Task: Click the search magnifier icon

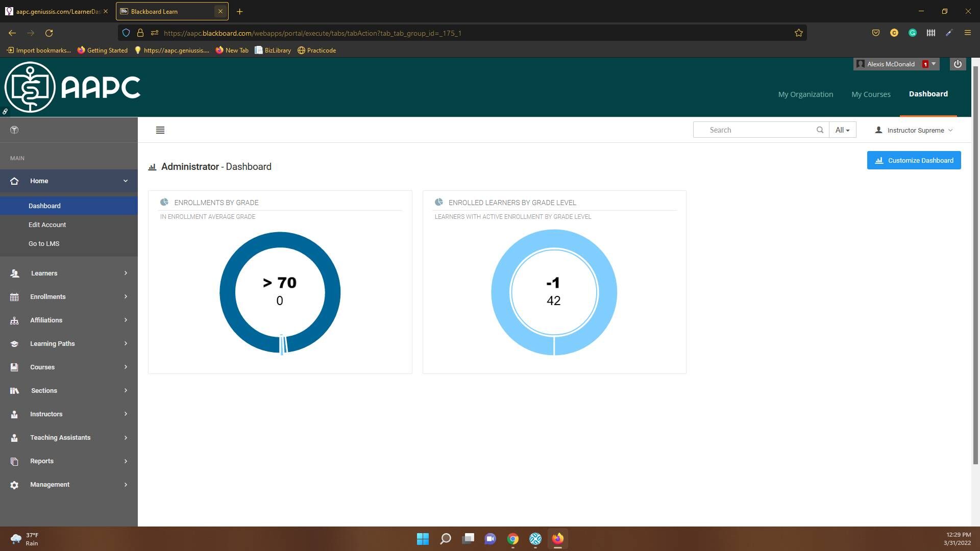Action: tap(820, 130)
